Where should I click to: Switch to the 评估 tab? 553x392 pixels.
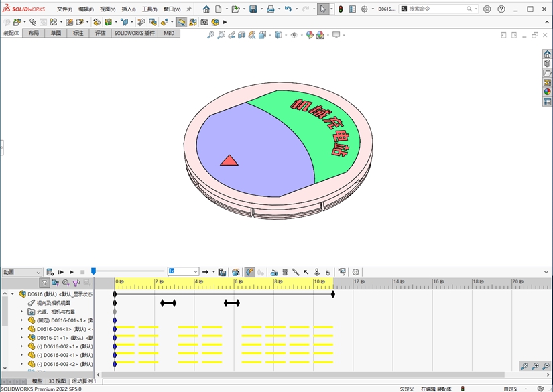point(100,33)
